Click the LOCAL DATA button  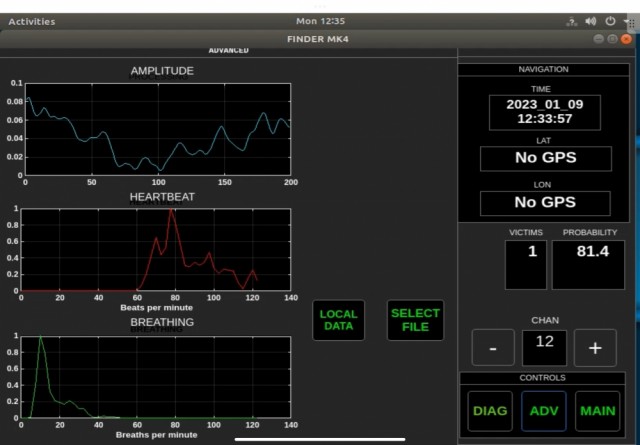[338, 320]
